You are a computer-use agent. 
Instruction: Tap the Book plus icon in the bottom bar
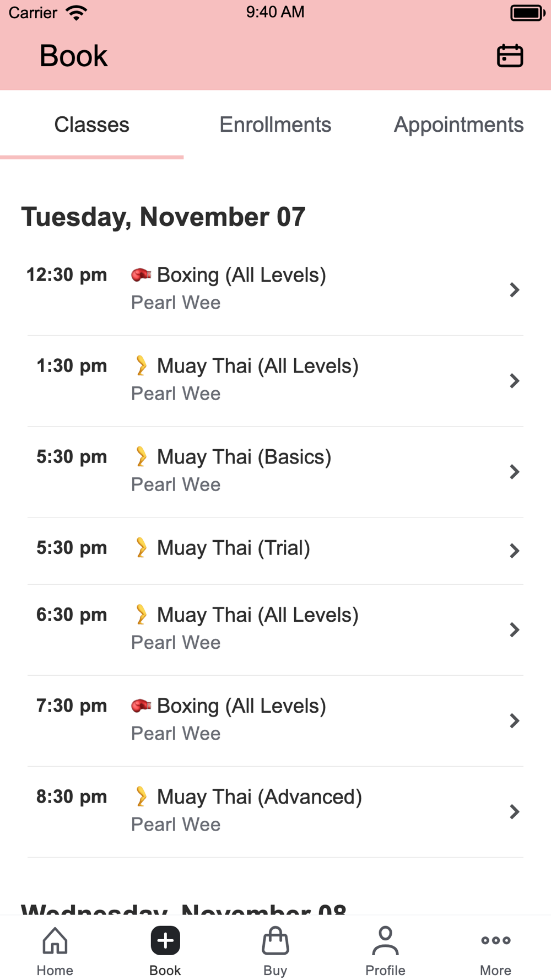[x=165, y=941]
